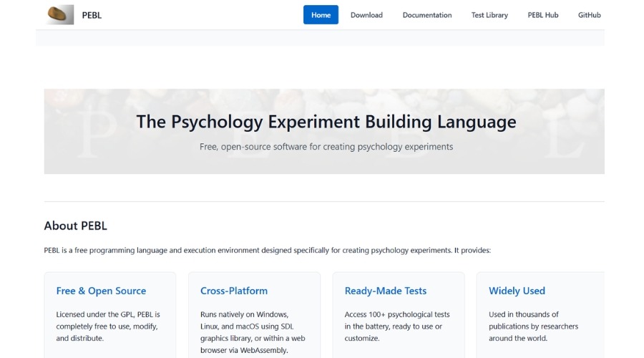
Task: Open the Ready-Made Tests card heading
Action: [x=386, y=291]
